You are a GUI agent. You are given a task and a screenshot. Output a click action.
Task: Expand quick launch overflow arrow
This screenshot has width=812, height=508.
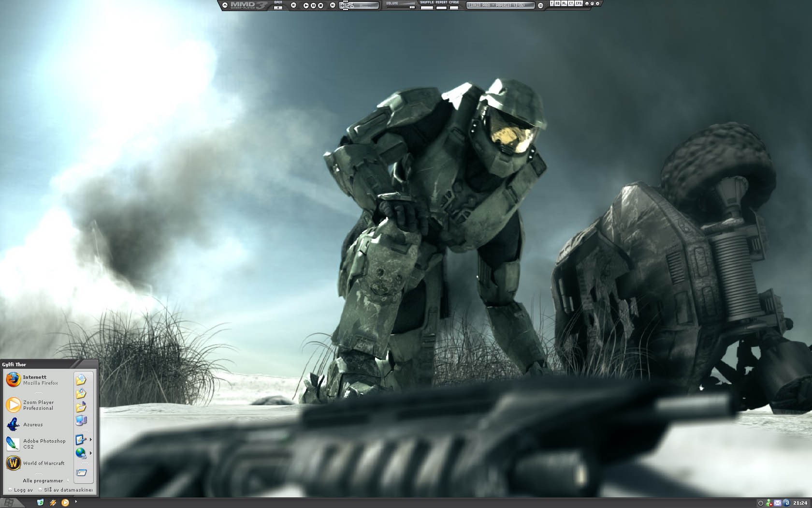(76, 502)
